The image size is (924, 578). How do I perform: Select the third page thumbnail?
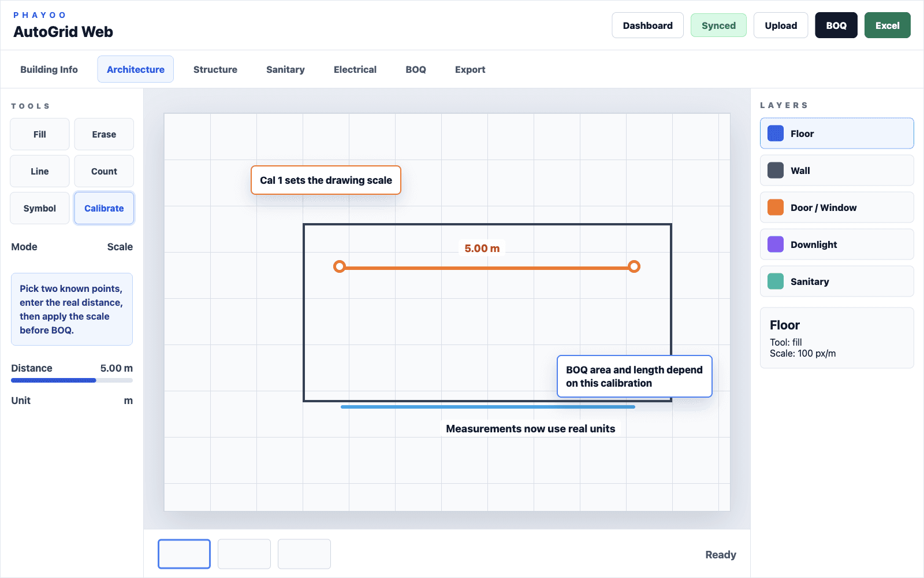(x=304, y=554)
